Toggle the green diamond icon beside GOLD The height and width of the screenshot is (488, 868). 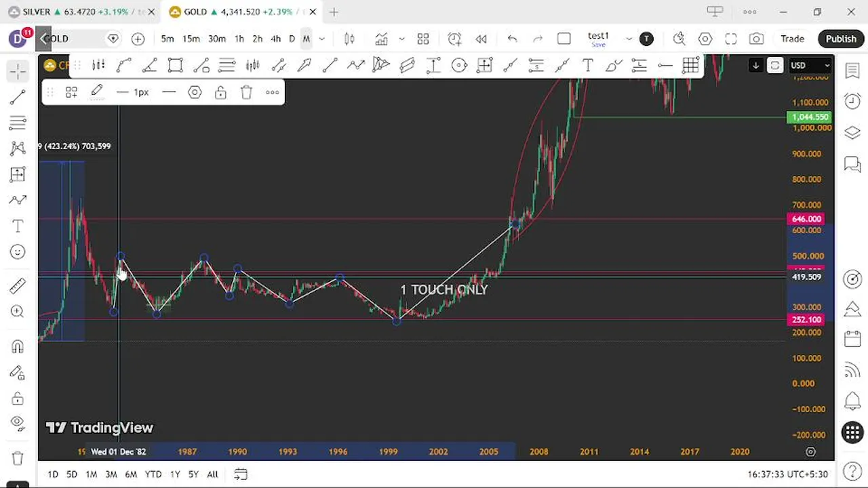click(113, 39)
